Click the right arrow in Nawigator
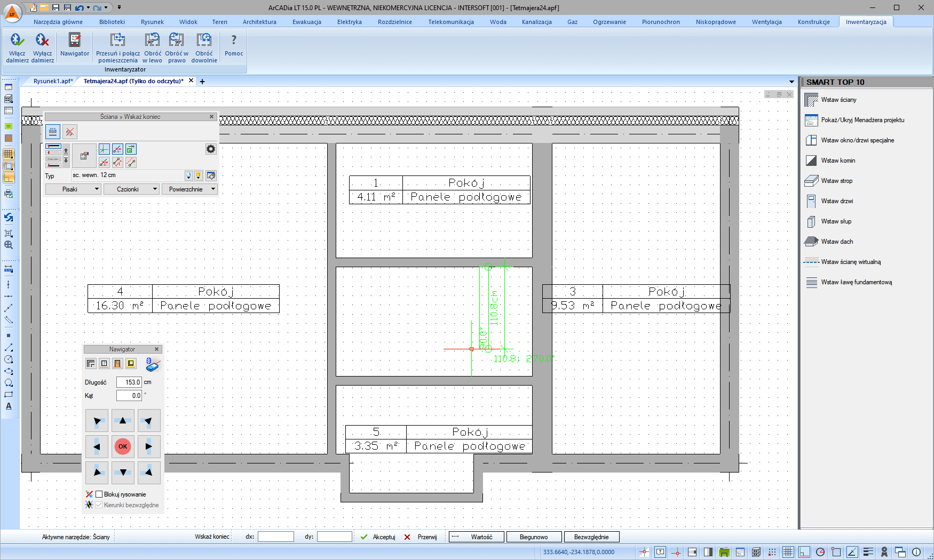Screen dimensions: 934x560 [x=149, y=447]
